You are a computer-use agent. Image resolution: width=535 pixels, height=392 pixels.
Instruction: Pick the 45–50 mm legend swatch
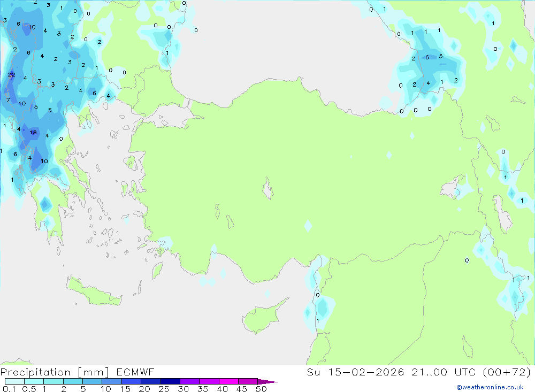tap(248, 381)
